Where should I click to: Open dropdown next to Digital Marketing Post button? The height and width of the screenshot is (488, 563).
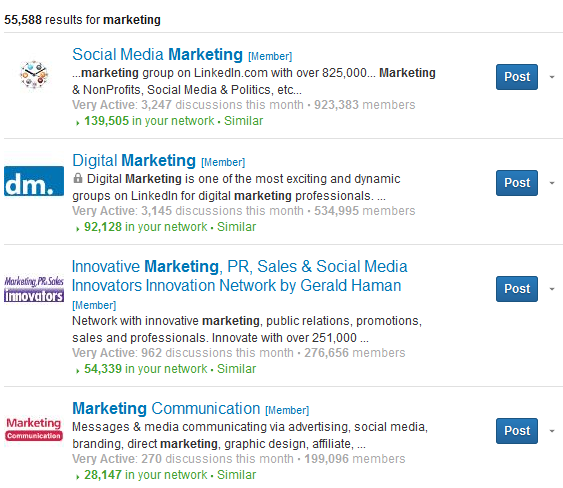(552, 183)
